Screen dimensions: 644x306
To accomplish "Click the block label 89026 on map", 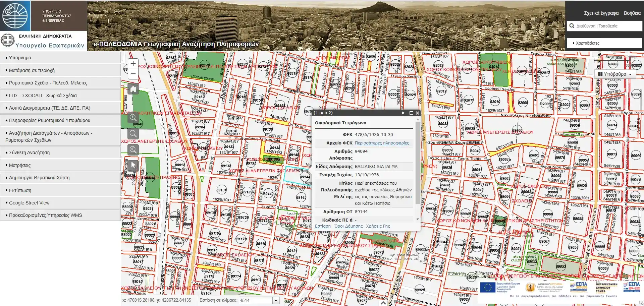I will pos(420,290).
